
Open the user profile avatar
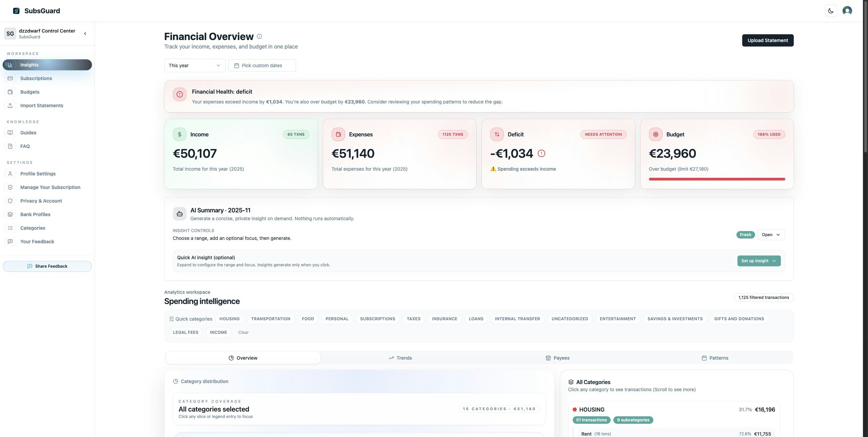847,11
